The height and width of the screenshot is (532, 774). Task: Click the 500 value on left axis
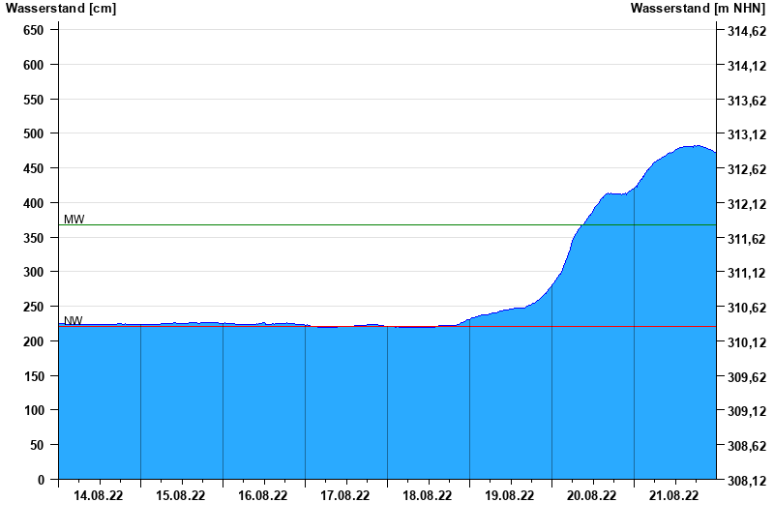coord(34,133)
